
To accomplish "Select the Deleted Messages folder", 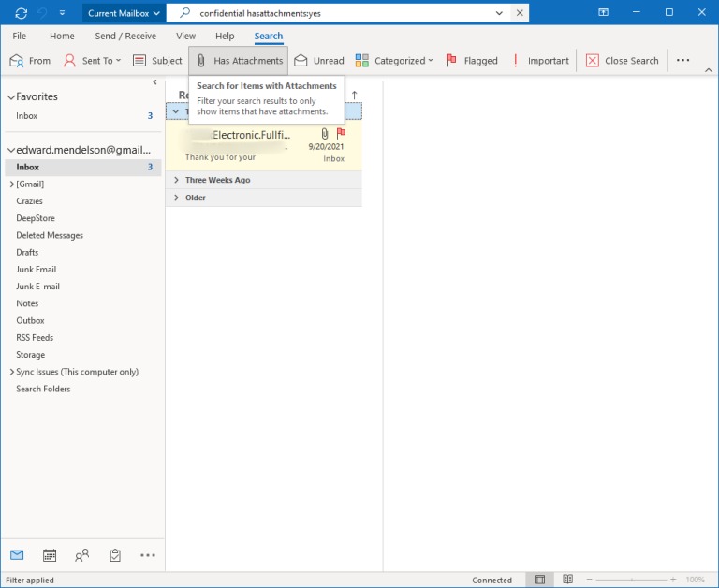I will pyautogui.click(x=50, y=235).
